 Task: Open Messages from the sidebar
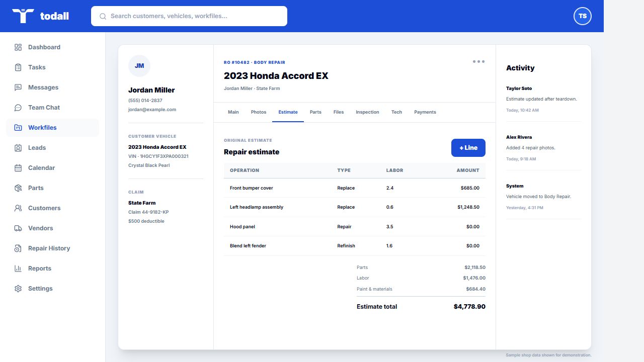52,87
